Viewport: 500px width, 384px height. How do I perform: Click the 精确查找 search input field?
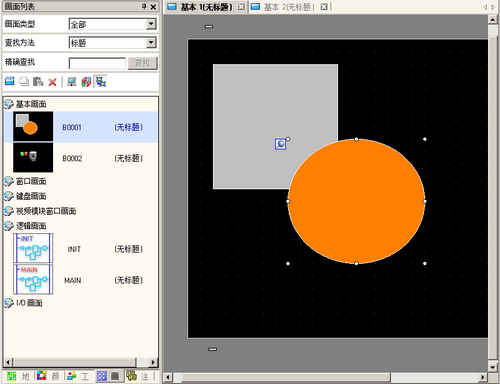click(97, 63)
